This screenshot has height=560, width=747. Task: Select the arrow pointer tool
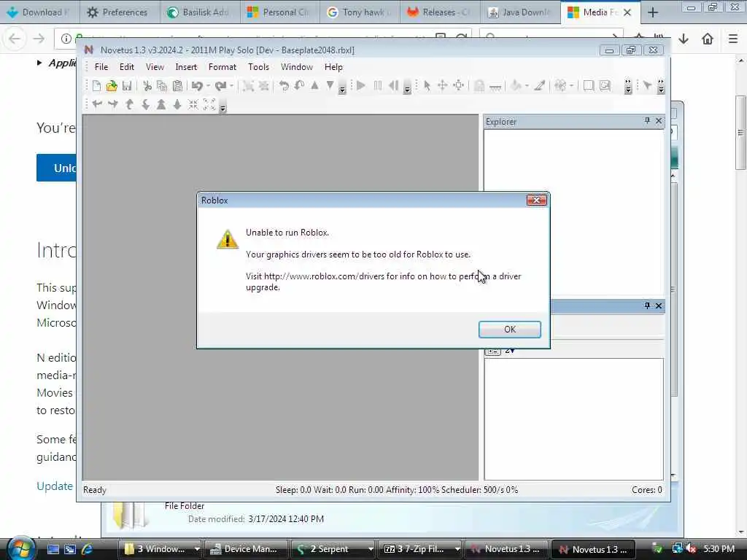coord(427,86)
